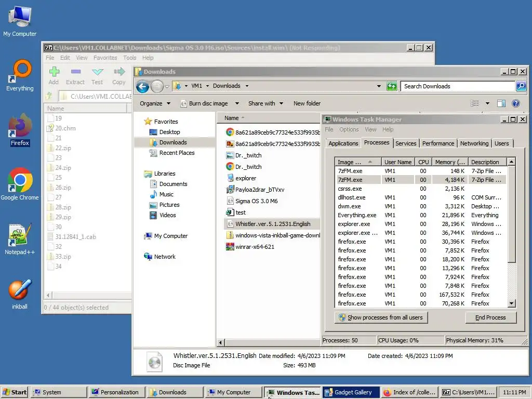Switch to the System taskbar button

pyautogui.click(x=59, y=392)
